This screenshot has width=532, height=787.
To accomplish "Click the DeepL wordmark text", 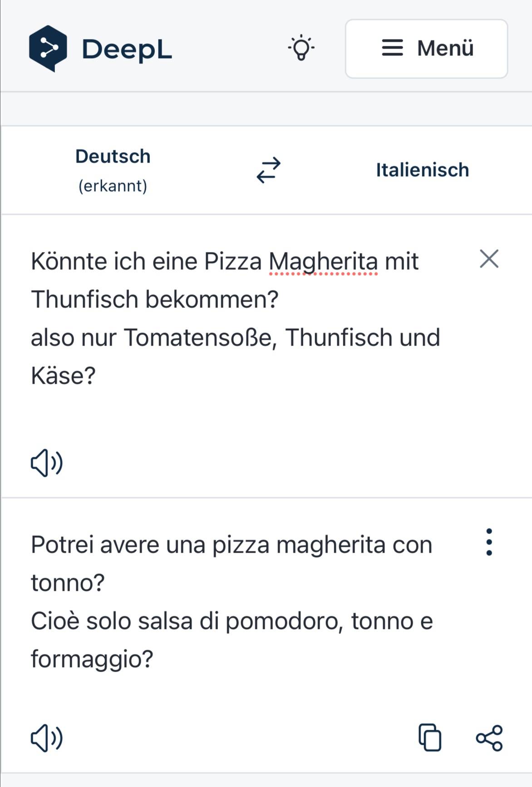I will point(127,49).
